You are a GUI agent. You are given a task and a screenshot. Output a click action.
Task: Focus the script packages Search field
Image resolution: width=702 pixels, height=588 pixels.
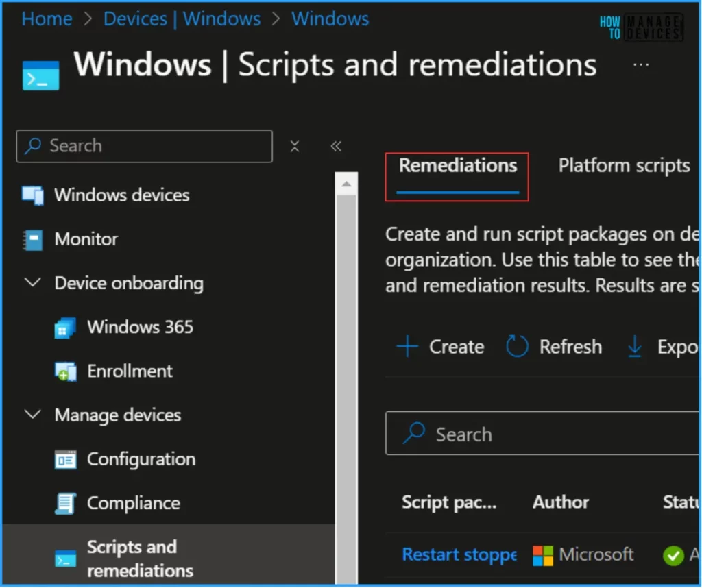(542, 434)
